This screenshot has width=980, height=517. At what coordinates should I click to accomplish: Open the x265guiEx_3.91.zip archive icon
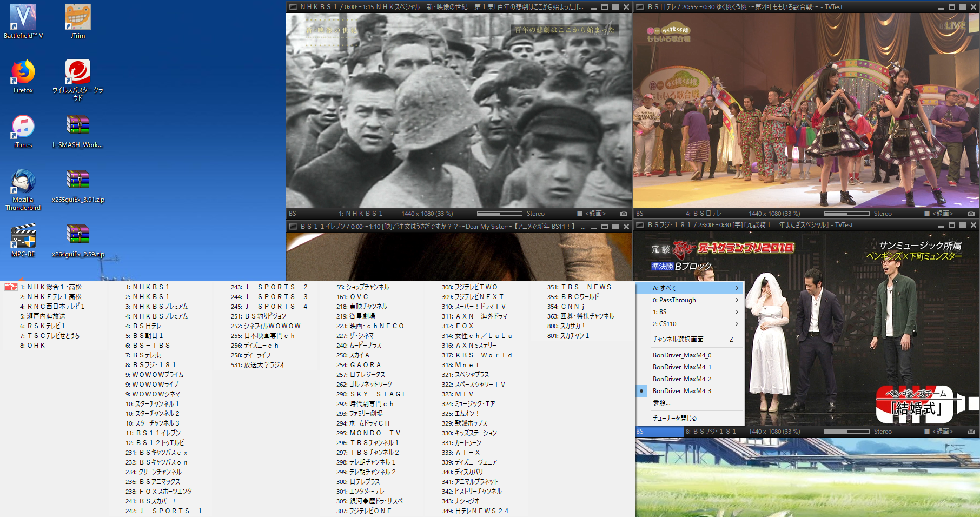(x=78, y=185)
